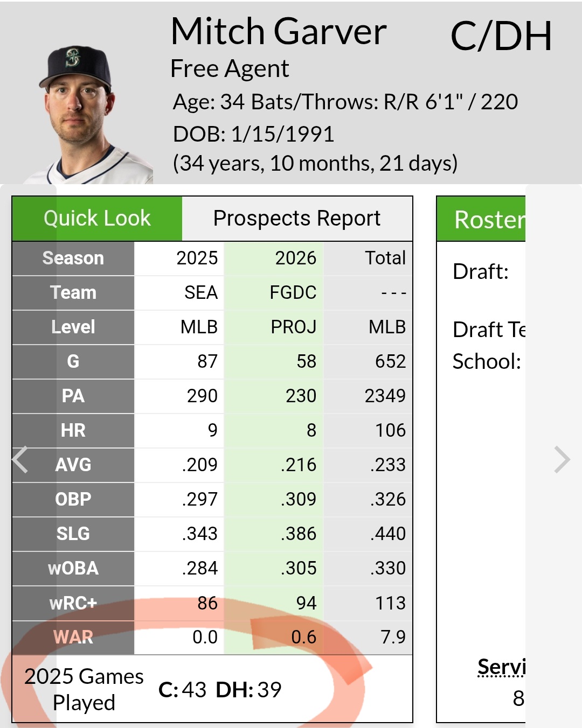Select the WAR row header
Image resolution: width=582 pixels, height=728 pixels.
(x=73, y=637)
